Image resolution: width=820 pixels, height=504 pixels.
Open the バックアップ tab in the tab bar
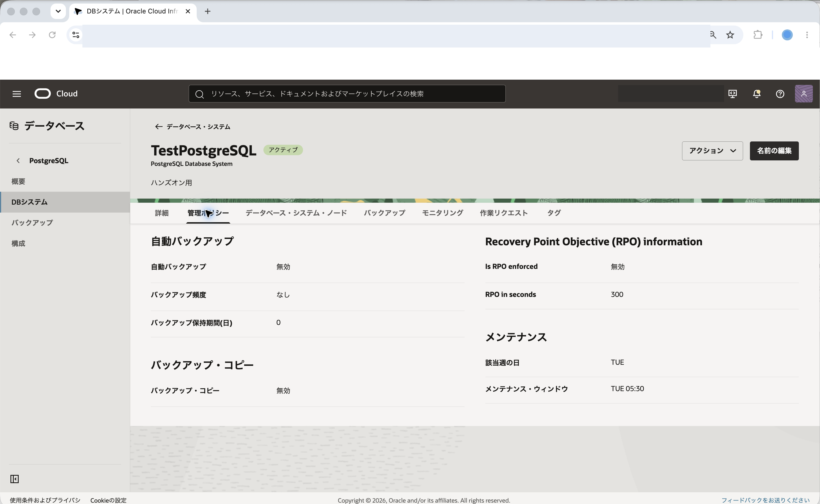point(385,213)
